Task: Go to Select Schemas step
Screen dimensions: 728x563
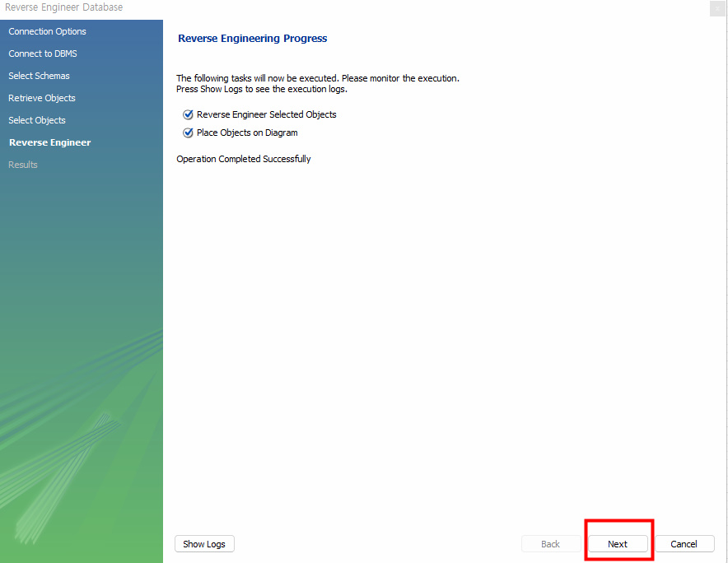Action: pyautogui.click(x=39, y=76)
